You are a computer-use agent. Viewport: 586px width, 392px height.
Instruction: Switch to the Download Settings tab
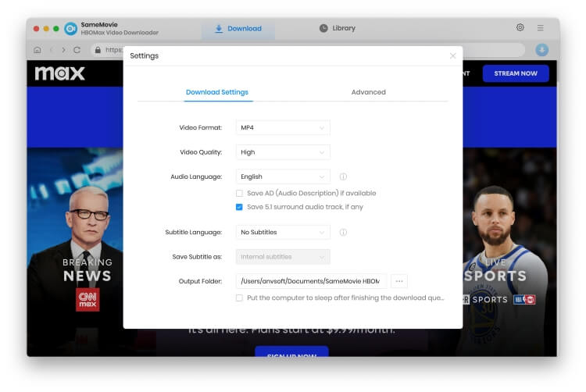[217, 92]
